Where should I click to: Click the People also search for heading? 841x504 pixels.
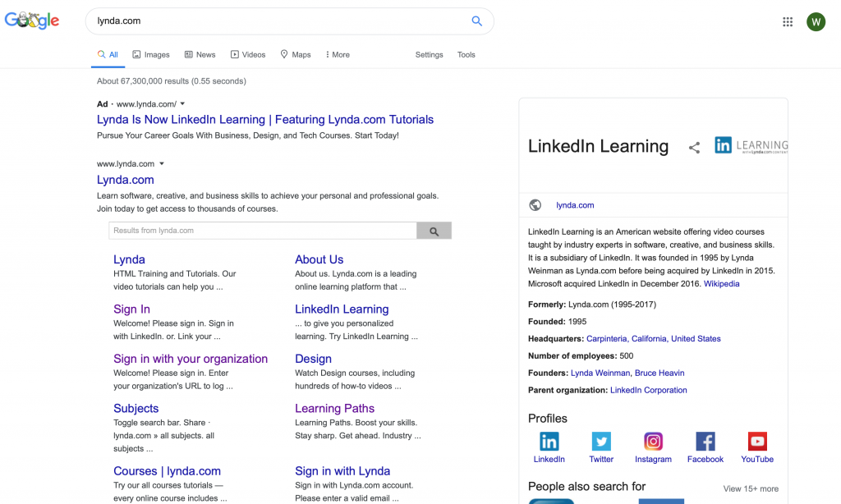(x=586, y=487)
